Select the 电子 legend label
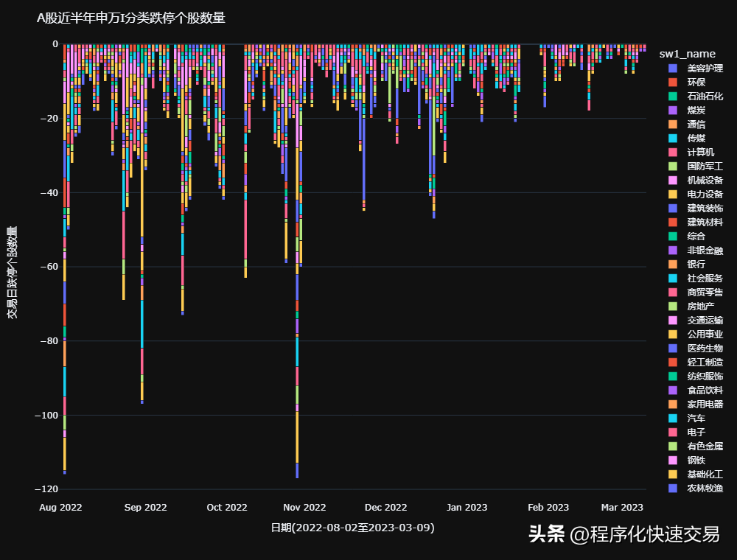The width and height of the screenshot is (737, 560). (x=696, y=433)
